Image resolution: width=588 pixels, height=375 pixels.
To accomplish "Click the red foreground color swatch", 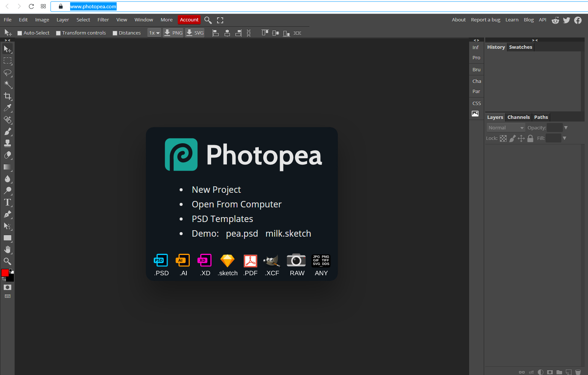I will click(x=5, y=273).
